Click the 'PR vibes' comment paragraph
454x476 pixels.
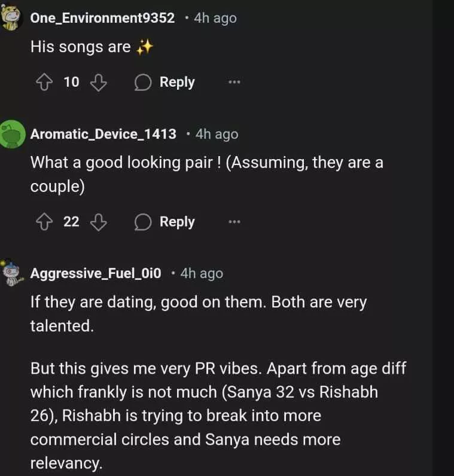(x=218, y=416)
